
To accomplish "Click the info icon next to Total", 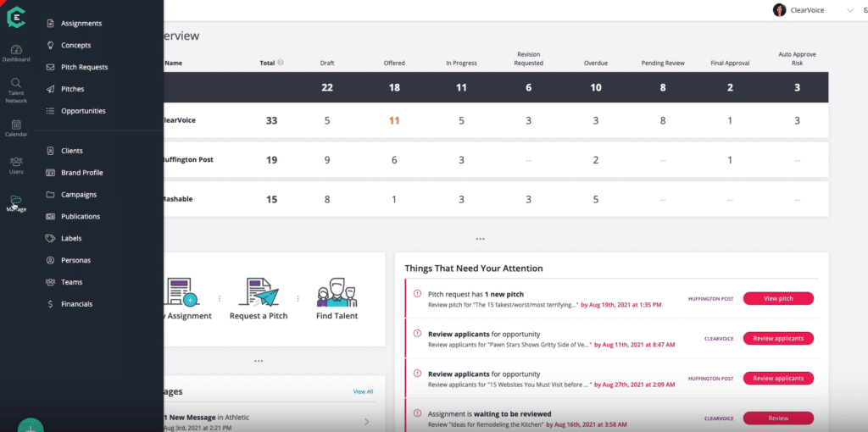I will tap(281, 63).
